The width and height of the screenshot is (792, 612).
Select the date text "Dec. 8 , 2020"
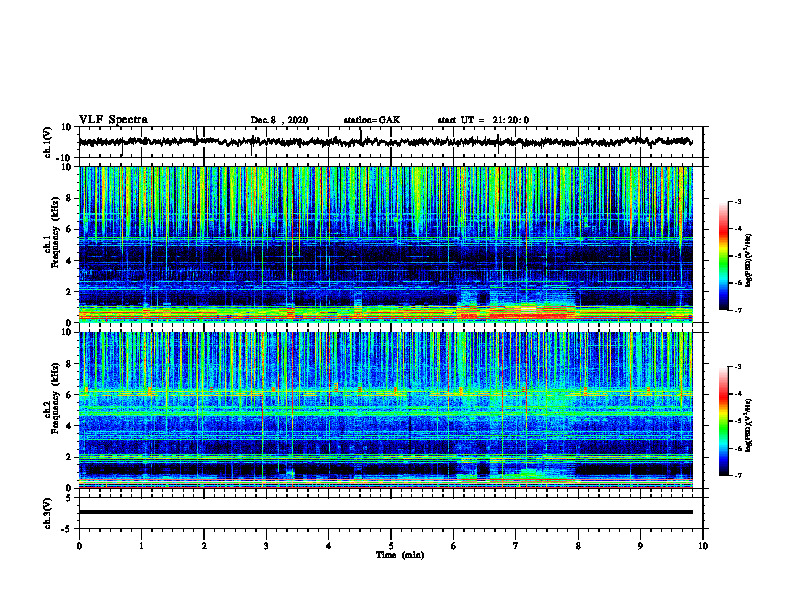(279, 120)
